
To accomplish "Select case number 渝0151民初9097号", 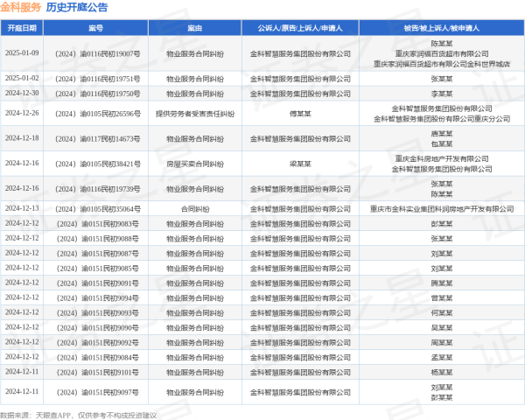I will (x=98, y=393).
